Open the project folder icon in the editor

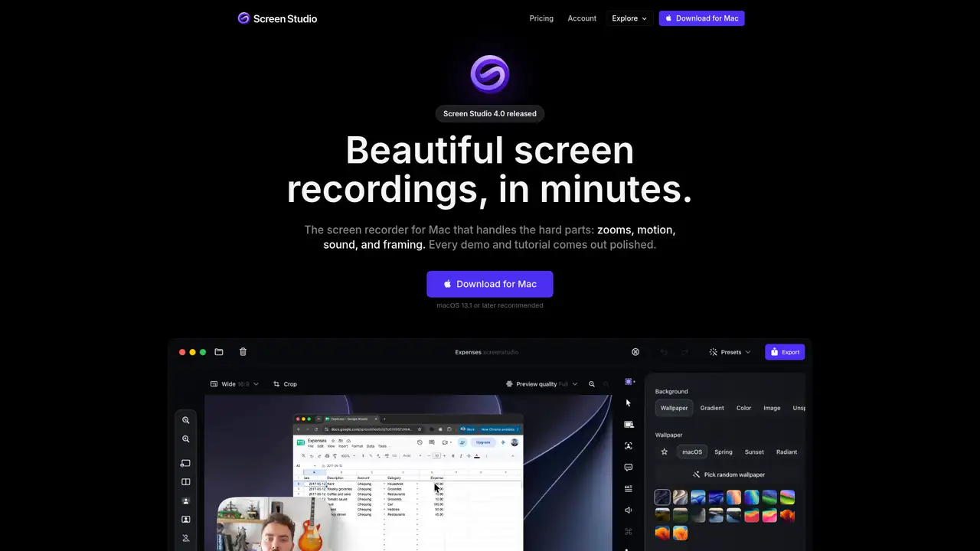point(219,352)
